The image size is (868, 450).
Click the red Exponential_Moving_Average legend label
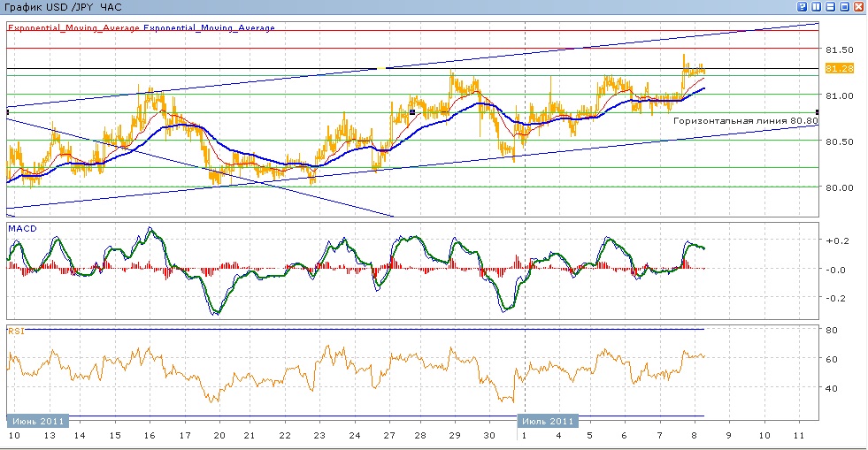coord(74,28)
